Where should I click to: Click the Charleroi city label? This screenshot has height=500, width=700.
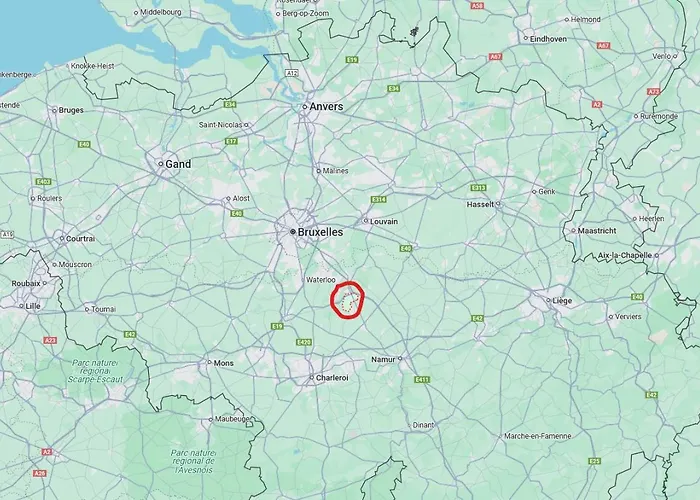[332, 378]
